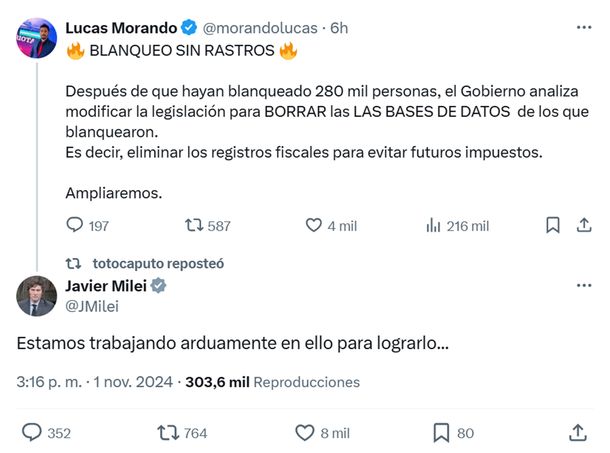Open Lucas Morando's profile picture
610x453 pixels.
tap(36, 37)
